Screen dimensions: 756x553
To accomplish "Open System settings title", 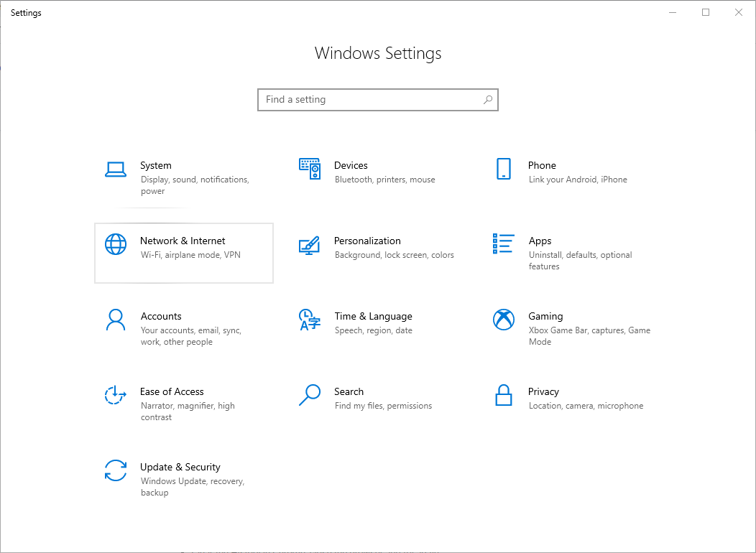I will (x=156, y=165).
